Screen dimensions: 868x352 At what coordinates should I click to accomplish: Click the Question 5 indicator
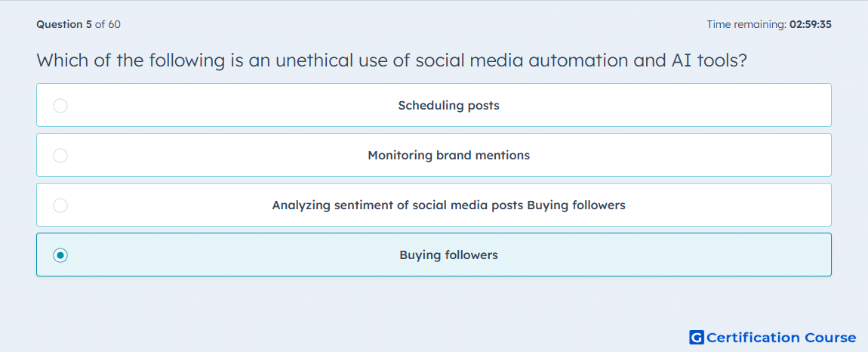(x=64, y=24)
